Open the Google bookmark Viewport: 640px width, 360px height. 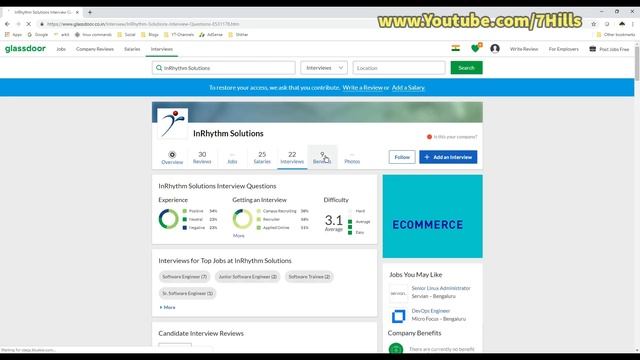[38, 35]
